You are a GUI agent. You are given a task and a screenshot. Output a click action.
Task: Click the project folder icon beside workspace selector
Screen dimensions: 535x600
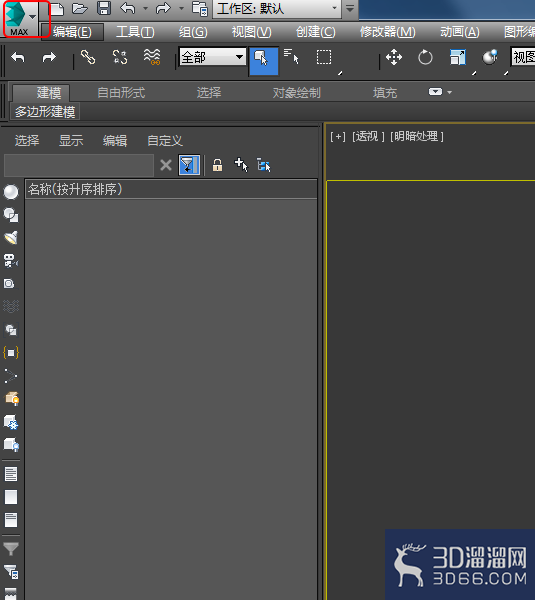(199, 8)
